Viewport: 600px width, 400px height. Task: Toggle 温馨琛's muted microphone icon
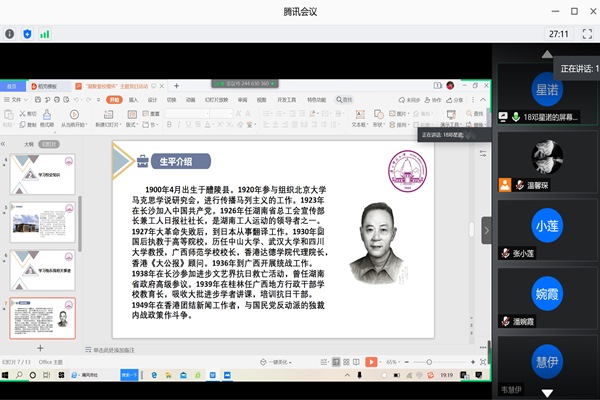pos(519,185)
